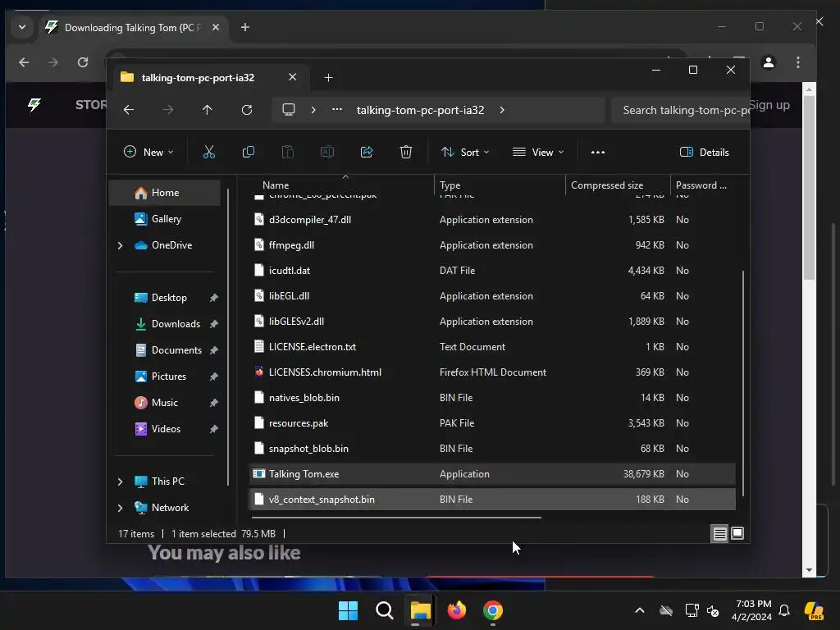
Task: Open the Chrome tab search dropdown
Action: [22, 27]
